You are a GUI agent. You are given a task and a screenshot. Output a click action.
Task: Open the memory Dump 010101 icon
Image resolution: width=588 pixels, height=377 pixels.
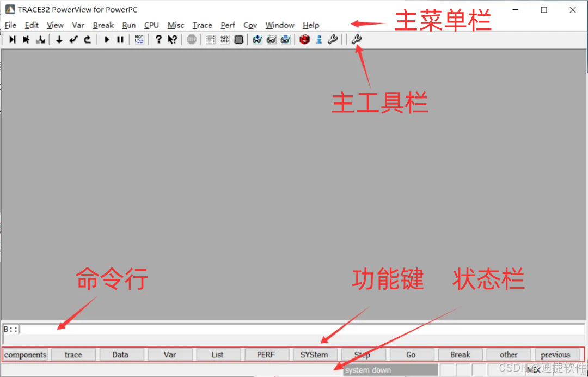click(224, 39)
